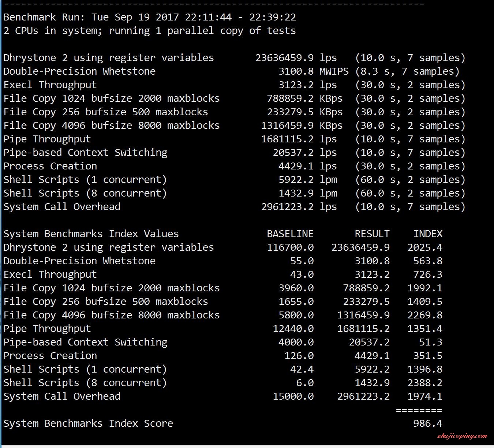Select the Execl Throughput index 726.3
Screen dimensions: 494x448
click(428, 275)
